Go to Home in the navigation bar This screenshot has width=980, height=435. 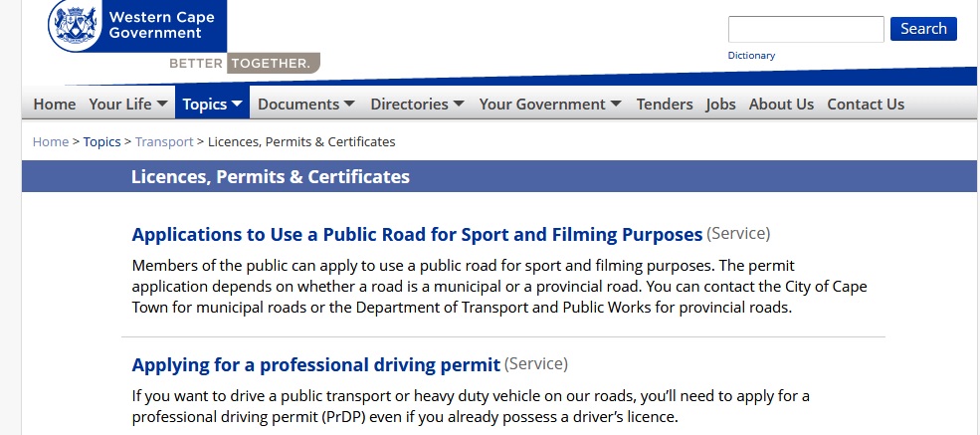(55, 104)
